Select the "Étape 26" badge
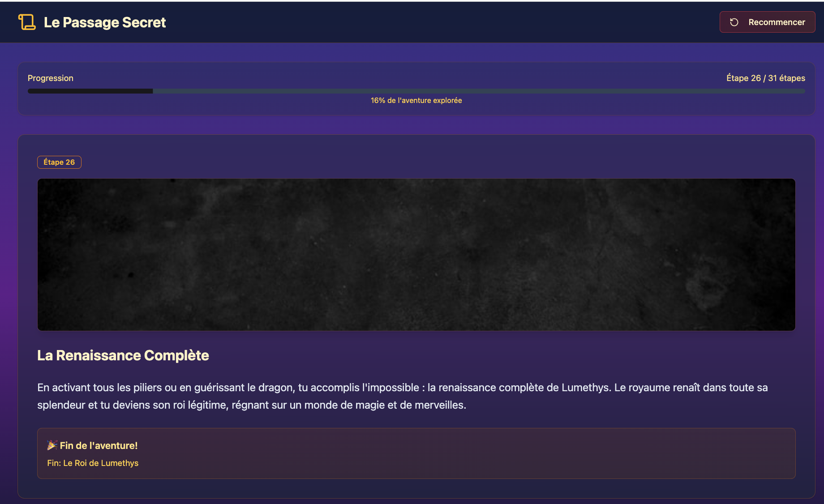The width and height of the screenshot is (824, 504). tap(59, 162)
